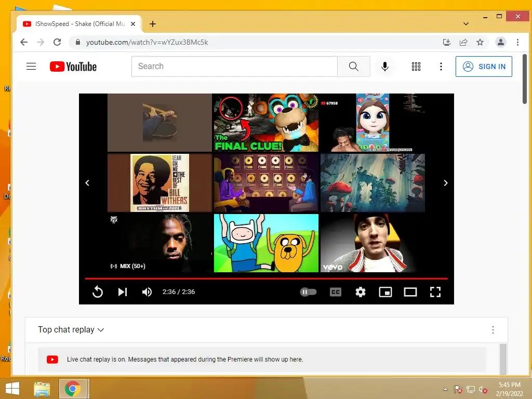Viewport: 532px width, 399px height.
Task: Open the YouTube apps grid
Action: coord(416,66)
